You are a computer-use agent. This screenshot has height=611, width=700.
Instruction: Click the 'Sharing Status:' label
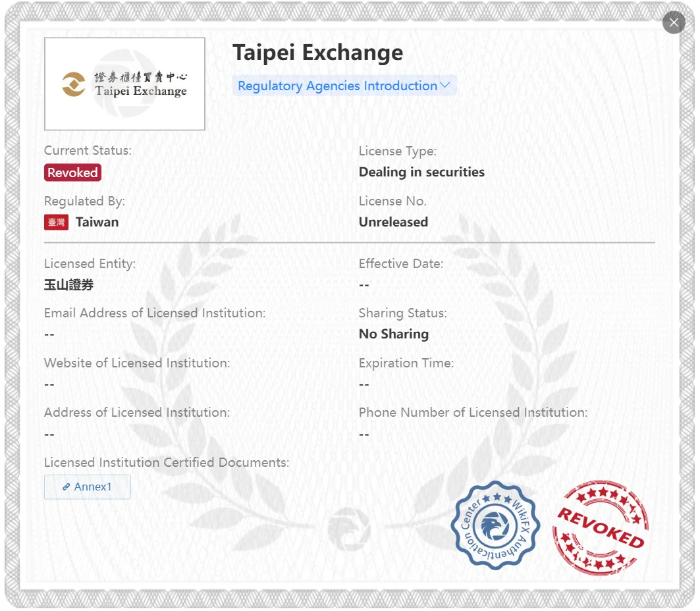[x=402, y=313]
